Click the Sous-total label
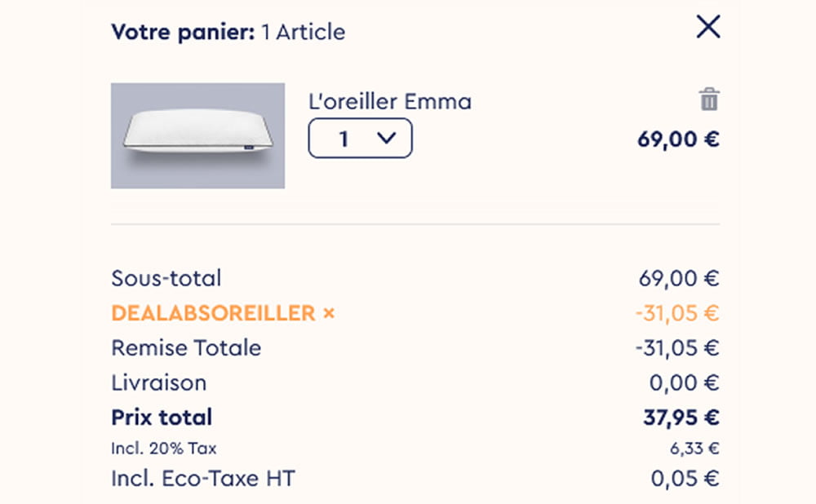This screenshot has height=504, width=816. click(166, 278)
